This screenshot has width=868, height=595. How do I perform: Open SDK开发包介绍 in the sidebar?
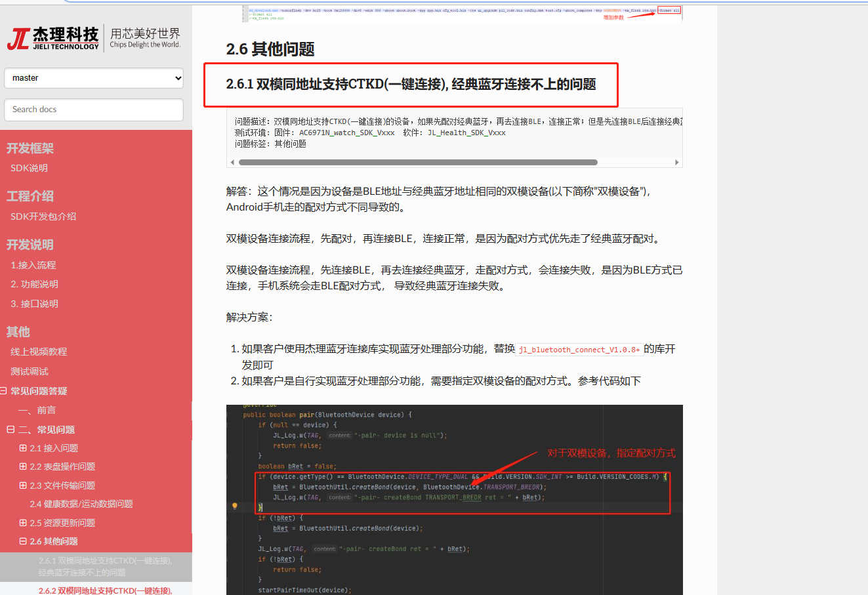coord(43,216)
